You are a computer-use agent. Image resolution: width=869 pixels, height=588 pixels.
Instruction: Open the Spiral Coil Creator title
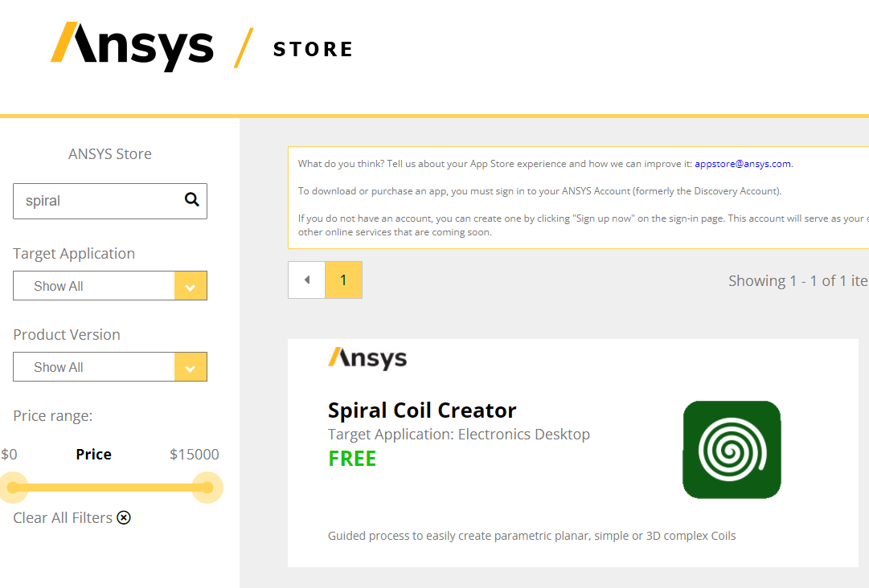coord(422,410)
